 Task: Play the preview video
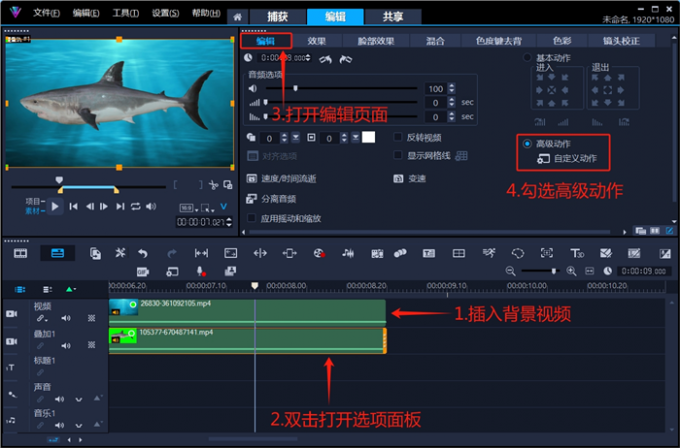[x=55, y=207]
